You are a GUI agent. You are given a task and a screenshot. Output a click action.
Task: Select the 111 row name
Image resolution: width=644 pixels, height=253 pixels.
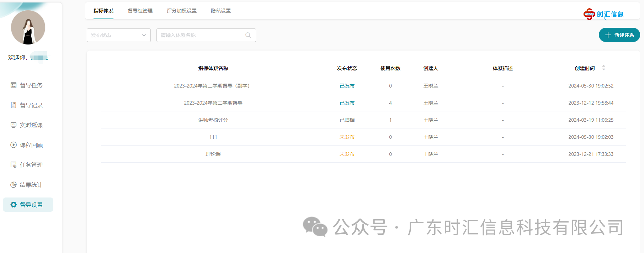tap(213, 137)
